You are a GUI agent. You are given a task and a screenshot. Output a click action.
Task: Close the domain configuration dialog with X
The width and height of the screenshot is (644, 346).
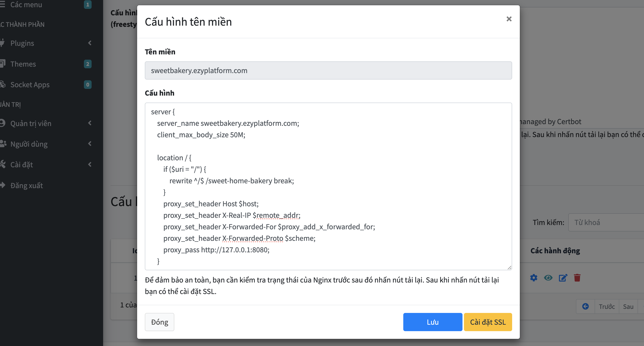point(509,19)
